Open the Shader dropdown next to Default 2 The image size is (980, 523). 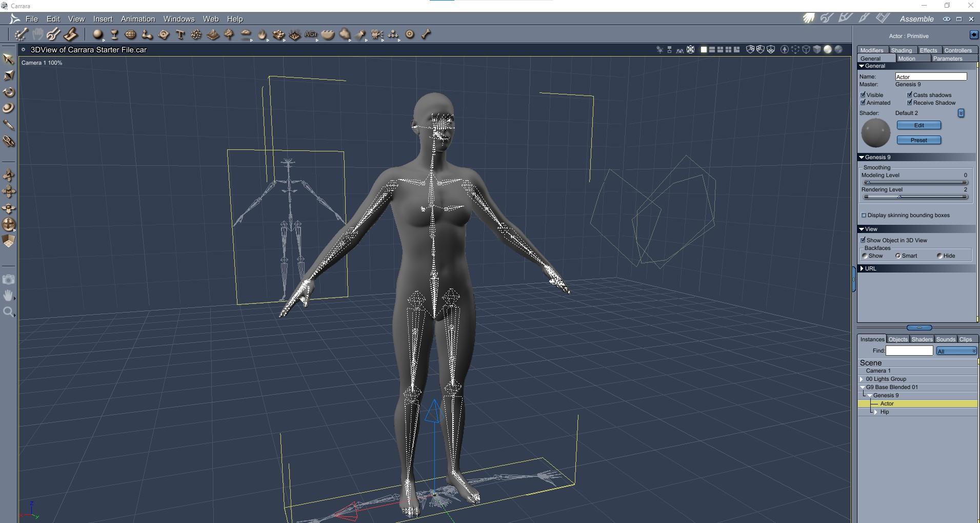961,113
